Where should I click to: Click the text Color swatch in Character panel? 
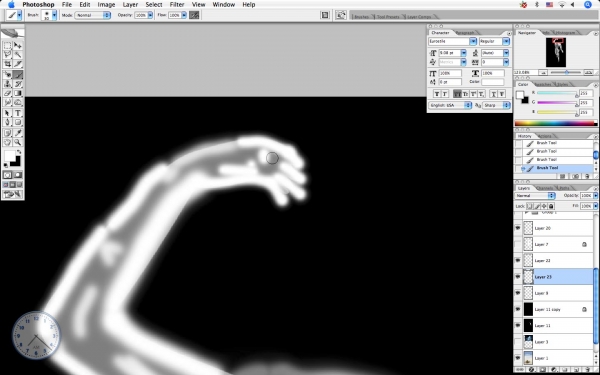pos(492,82)
